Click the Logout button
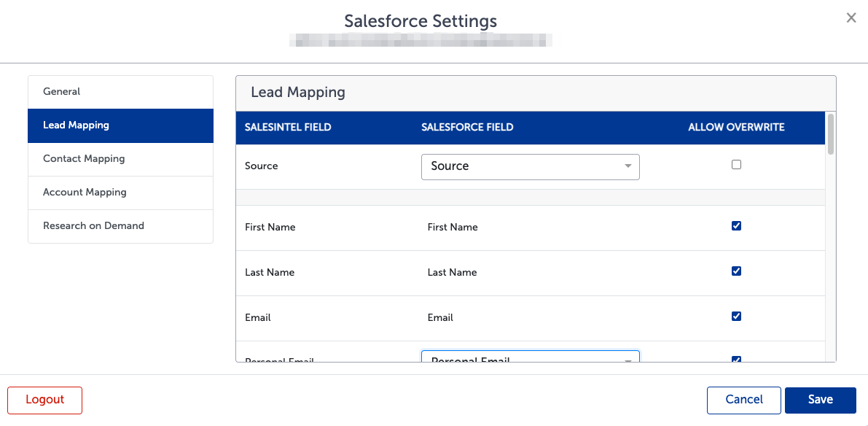The image size is (868, 426). click(x=45, y=400)
